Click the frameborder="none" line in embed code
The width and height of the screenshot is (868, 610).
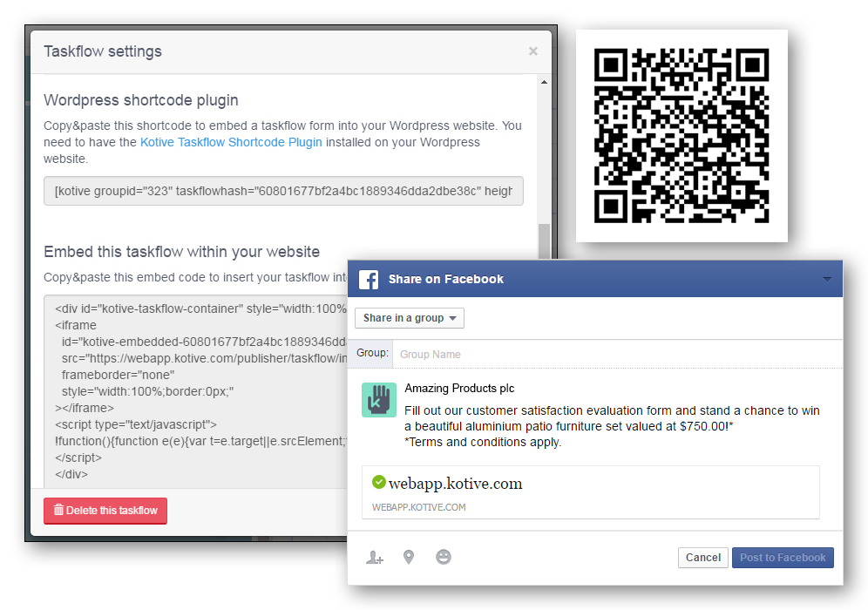click(118, 375)
